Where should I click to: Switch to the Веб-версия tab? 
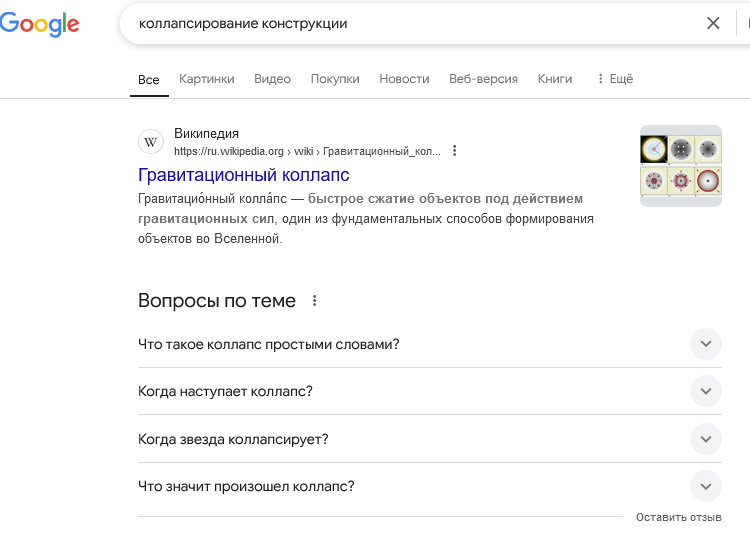tap(483, 79)
